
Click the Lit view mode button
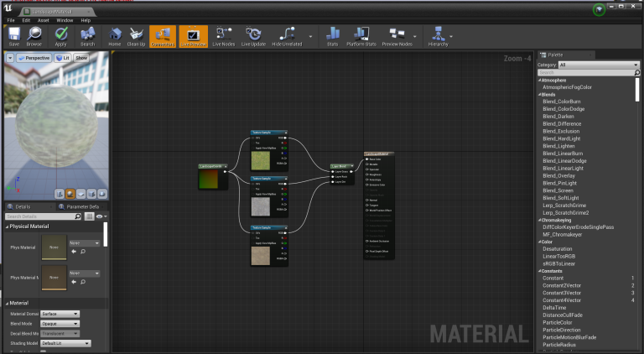coord(63,58)
